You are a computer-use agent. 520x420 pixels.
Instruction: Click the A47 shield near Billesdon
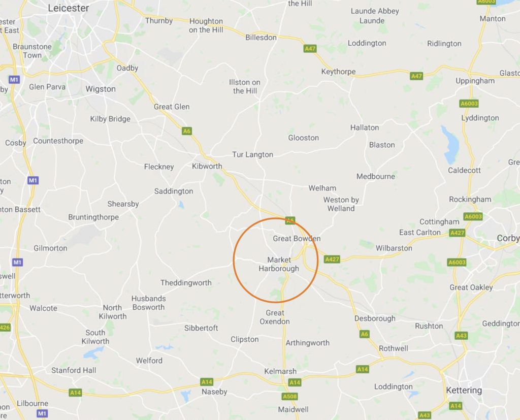310,49
